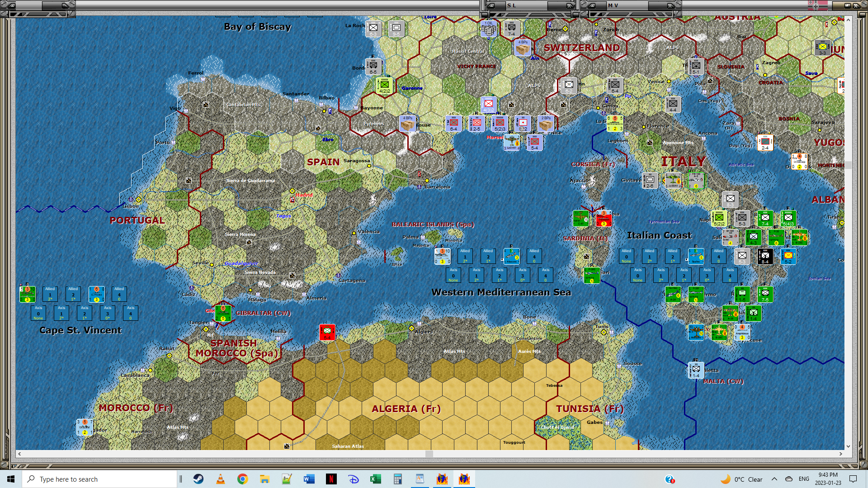Select Axis 1 box in Italian Coast
Screen dimensions: 868x488
pyautogui.click(x=661, y=275)
